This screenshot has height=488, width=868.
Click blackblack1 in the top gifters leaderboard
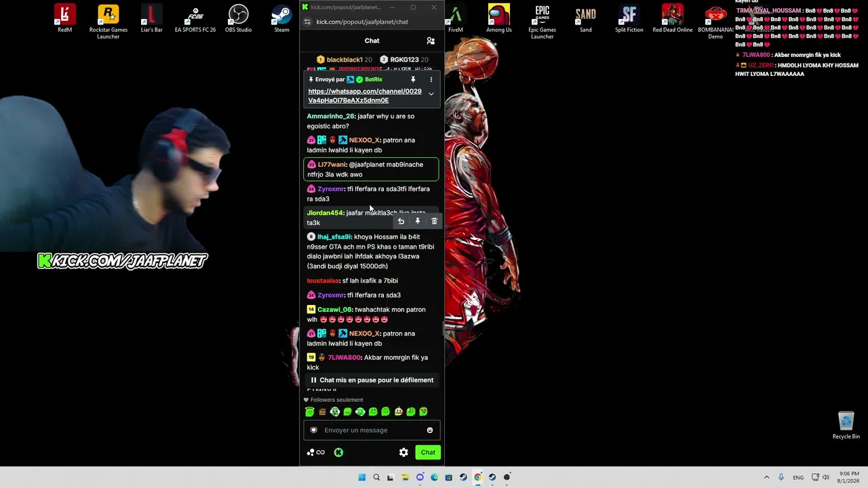pyautogui.click(x=344, y=60)
